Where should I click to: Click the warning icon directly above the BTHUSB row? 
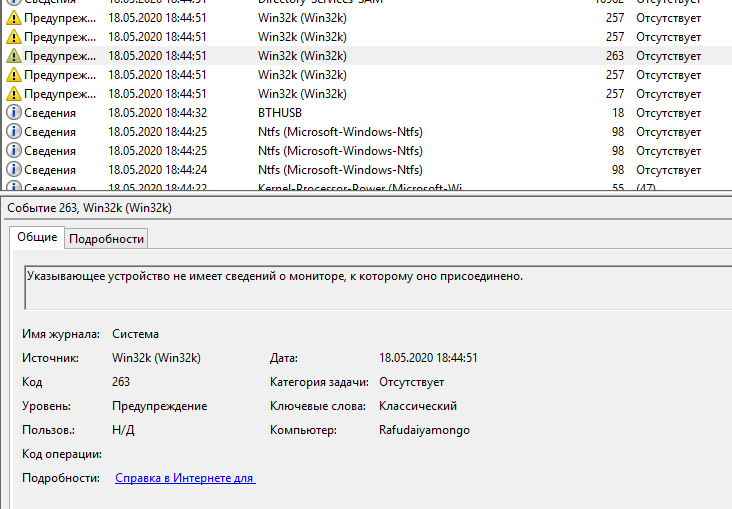[13, 94]
